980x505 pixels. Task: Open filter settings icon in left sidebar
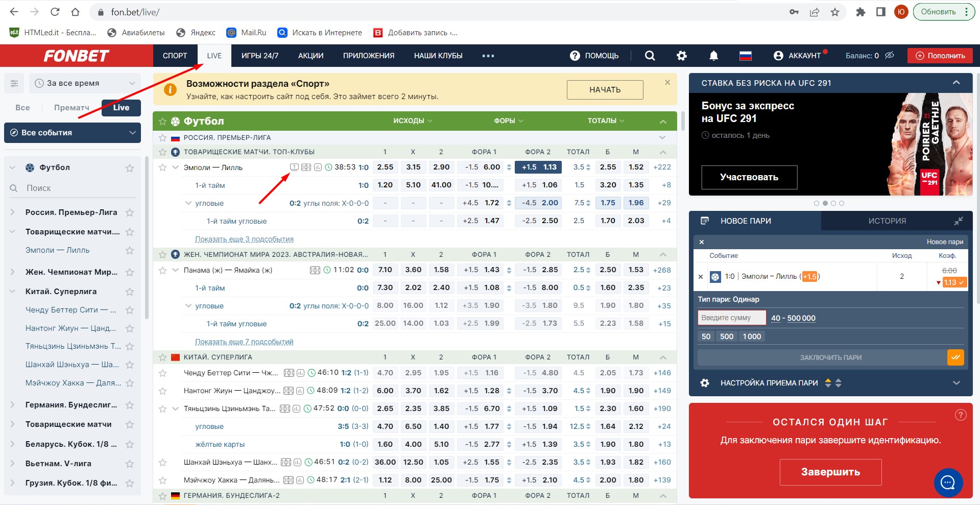14,83
